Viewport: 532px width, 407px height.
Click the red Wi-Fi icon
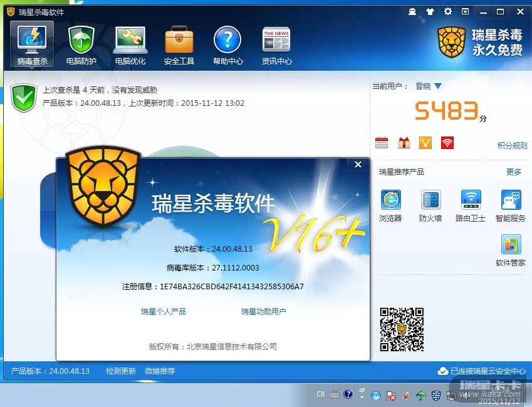point(447,143)
